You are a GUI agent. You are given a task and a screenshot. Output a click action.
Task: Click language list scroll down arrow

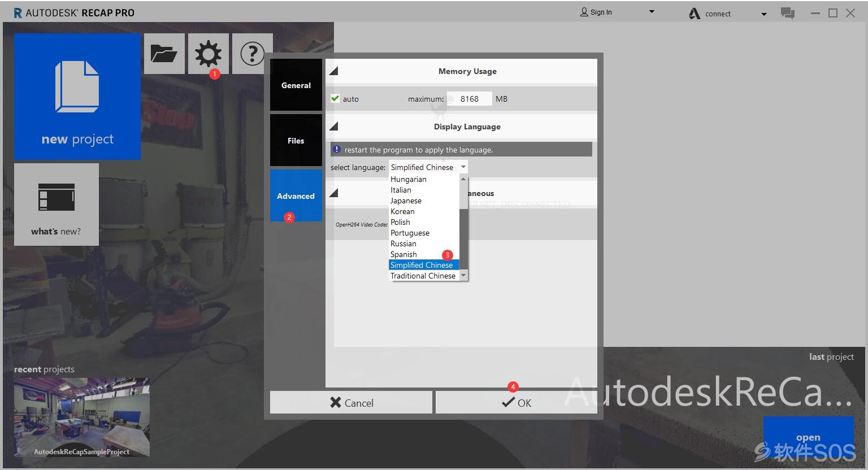(x=463, y=276)
